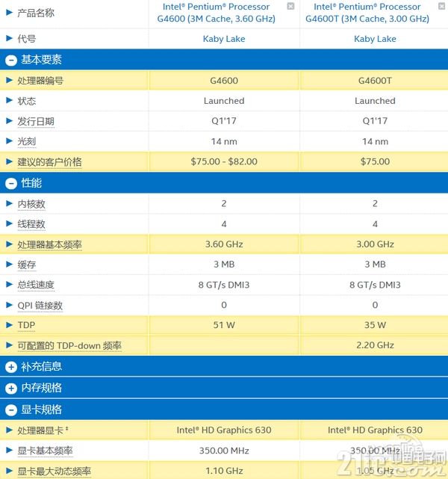Collapse the 显卡规格 section

tap(11, 410)
